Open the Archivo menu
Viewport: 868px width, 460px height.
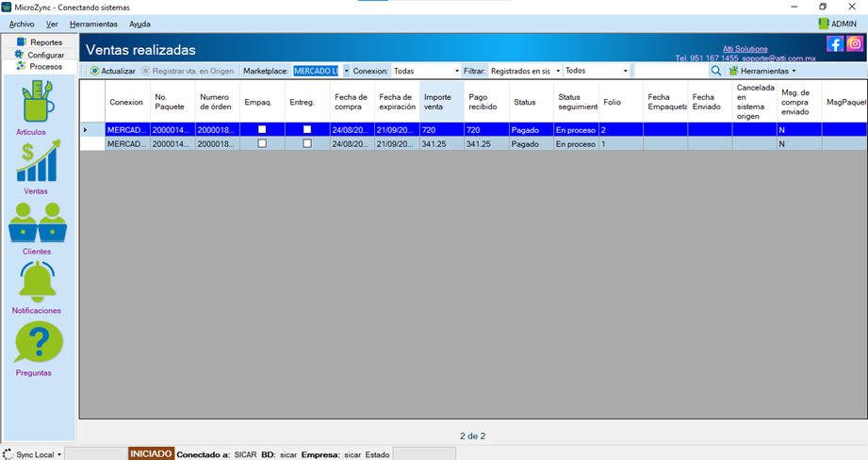pos(22,25)
